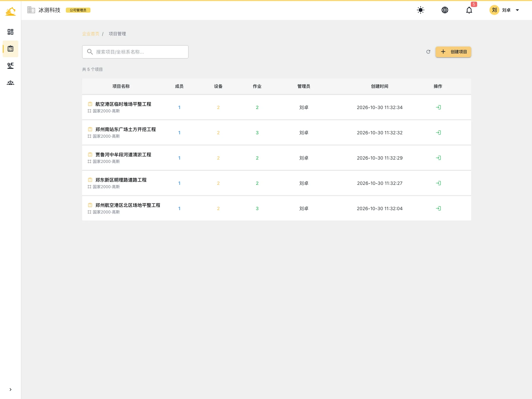Open the excavator equipment sidebar icon

pos(10,66)
